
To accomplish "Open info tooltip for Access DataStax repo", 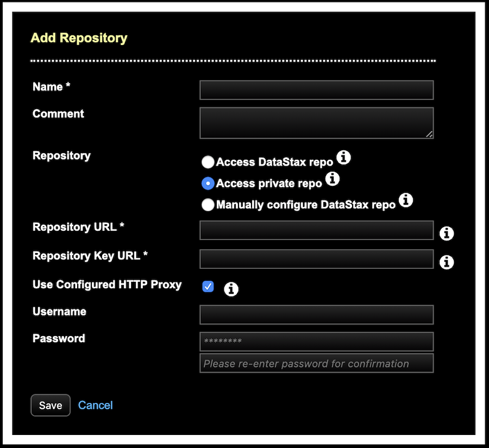I will click(x=343, y=157).
